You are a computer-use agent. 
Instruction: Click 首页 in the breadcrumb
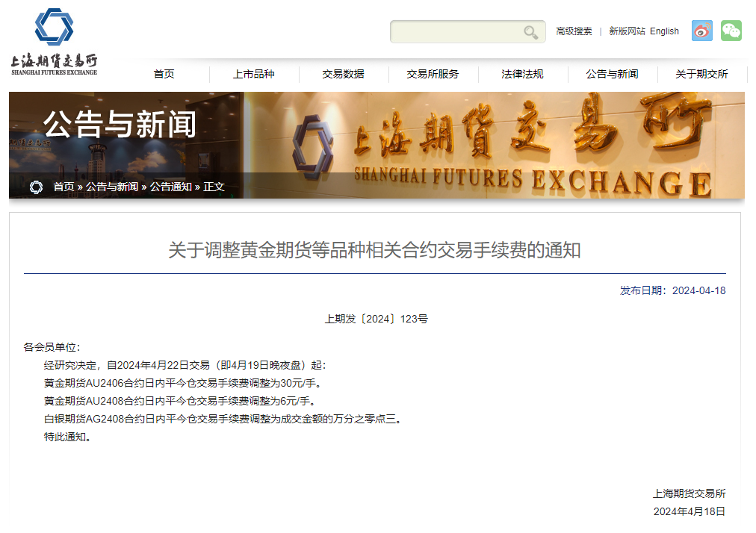63,187
